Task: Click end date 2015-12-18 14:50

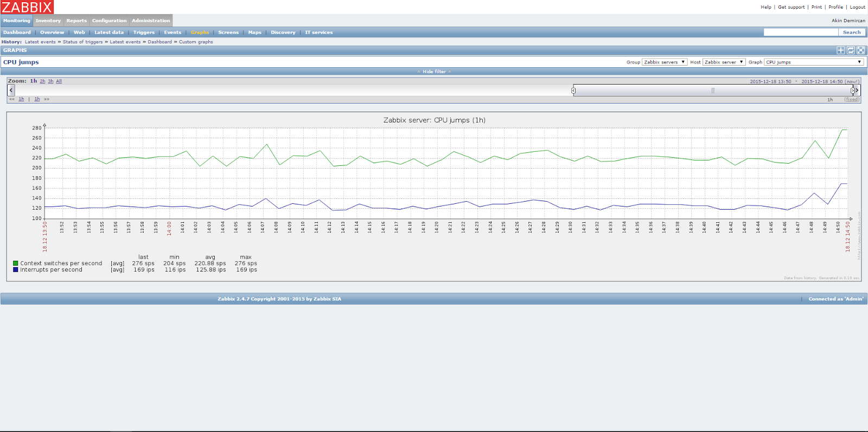Action: coord(822,81)
